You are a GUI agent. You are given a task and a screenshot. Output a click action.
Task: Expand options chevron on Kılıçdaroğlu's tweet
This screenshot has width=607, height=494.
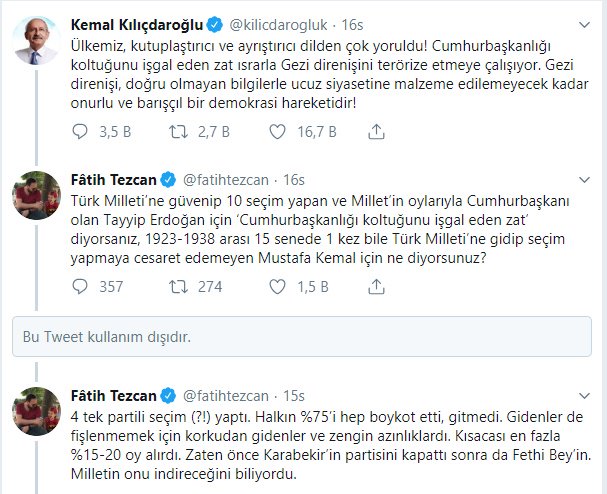[x=584, y=23]
